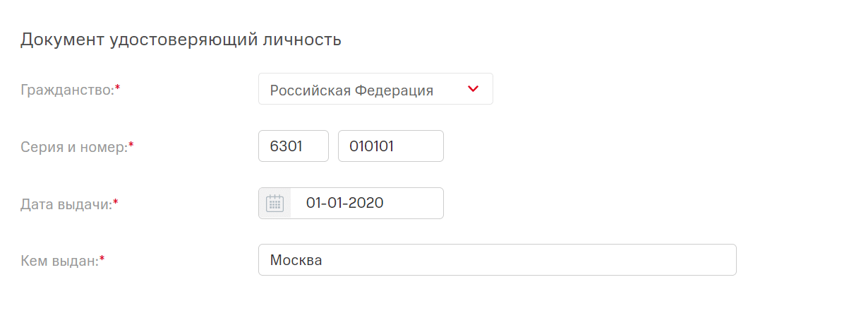The width and height of the screenshot is (868, 311).
Task: Click the word личность in section heading
Action: point(302,40)
